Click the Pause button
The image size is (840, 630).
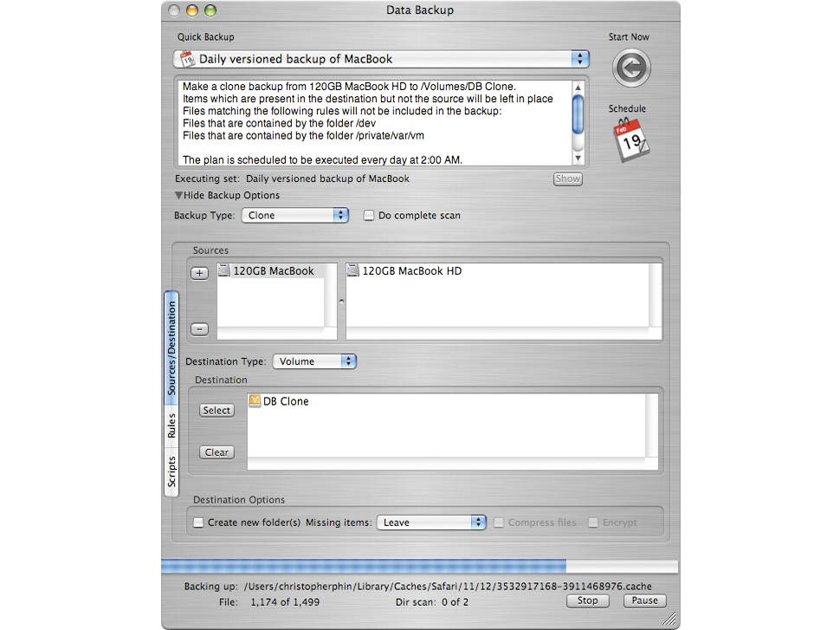pyautogui.click(x=644, y=601)
